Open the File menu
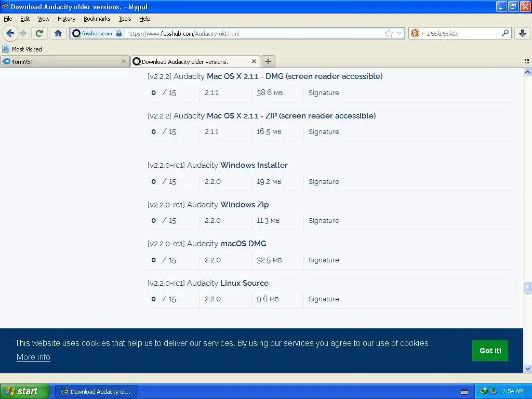Image resolution: width=532 pixels, height=399 pixels. pos(8,19)
